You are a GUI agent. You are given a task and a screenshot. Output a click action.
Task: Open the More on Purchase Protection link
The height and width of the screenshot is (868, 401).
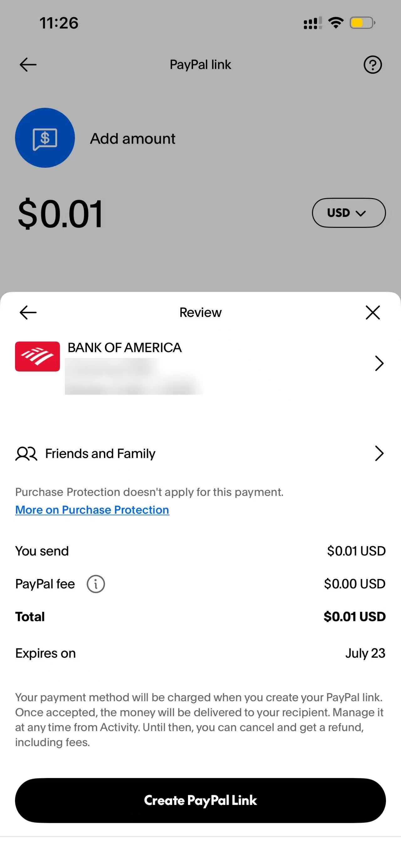[x=92, y=510]
